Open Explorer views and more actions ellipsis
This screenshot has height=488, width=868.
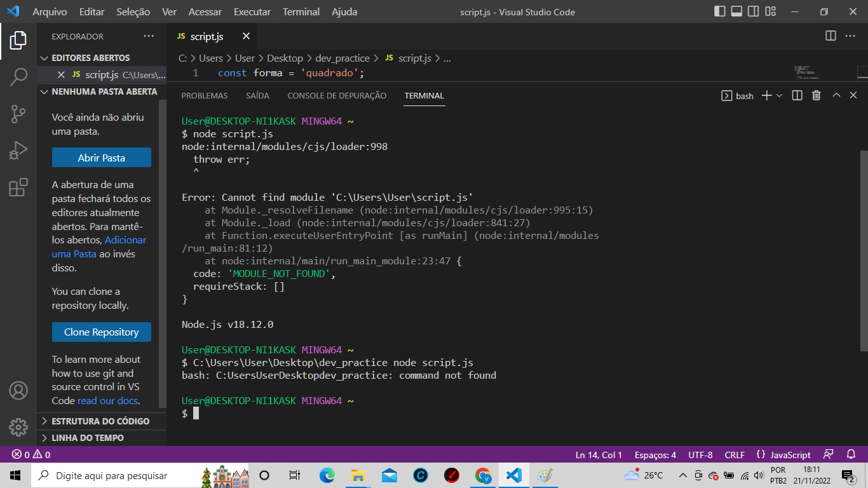(x=148, y=36)
